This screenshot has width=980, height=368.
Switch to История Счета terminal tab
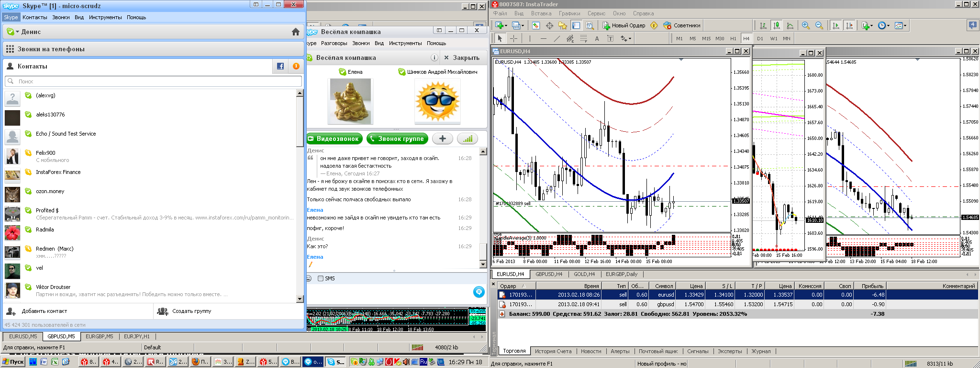point(553,351)
